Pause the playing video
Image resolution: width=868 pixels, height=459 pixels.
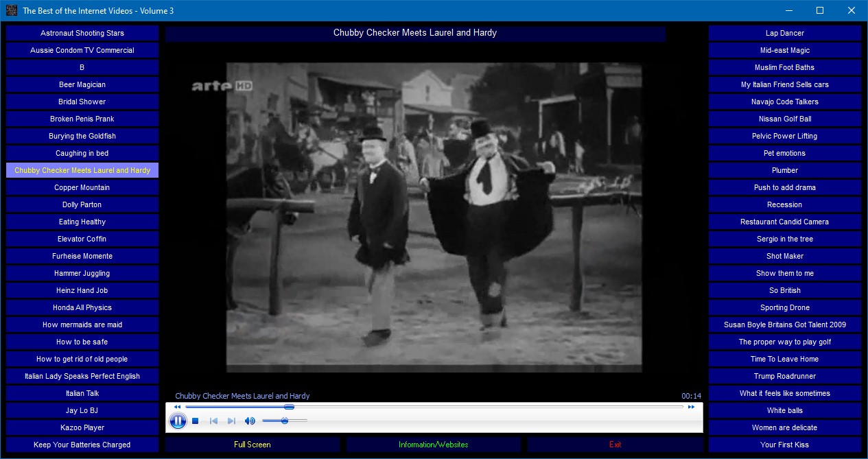[178, 421]
